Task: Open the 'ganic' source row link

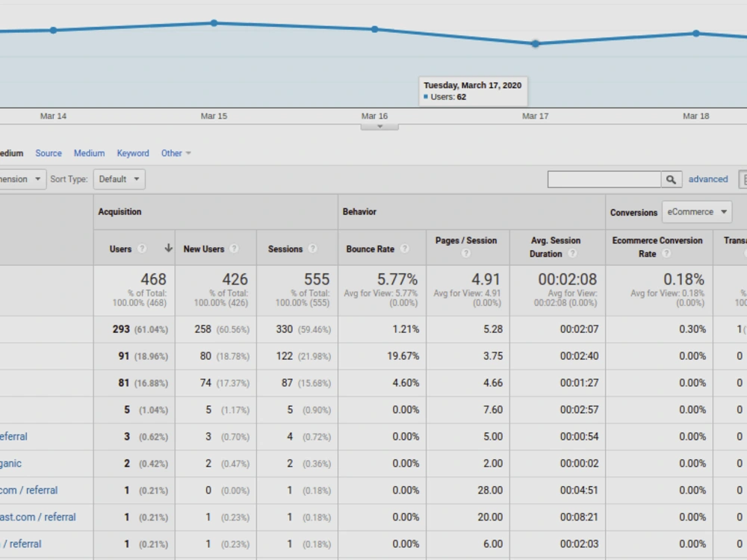Action: (x=10, y=464)
